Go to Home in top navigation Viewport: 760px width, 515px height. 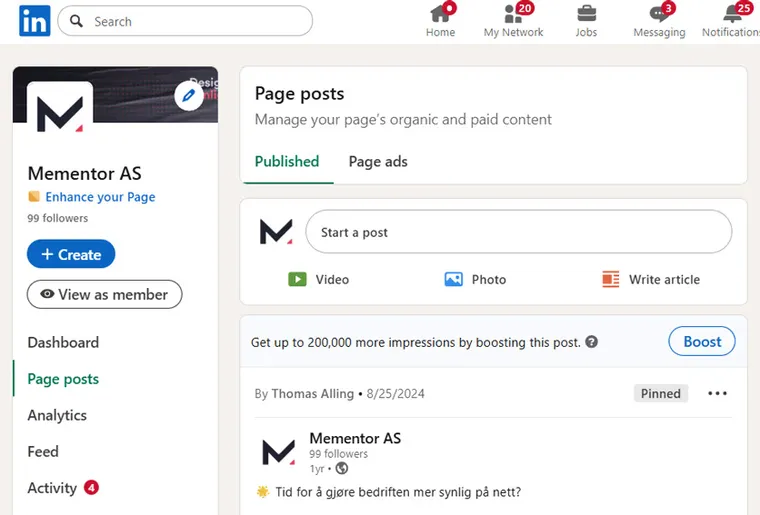(x=440, y=21)
